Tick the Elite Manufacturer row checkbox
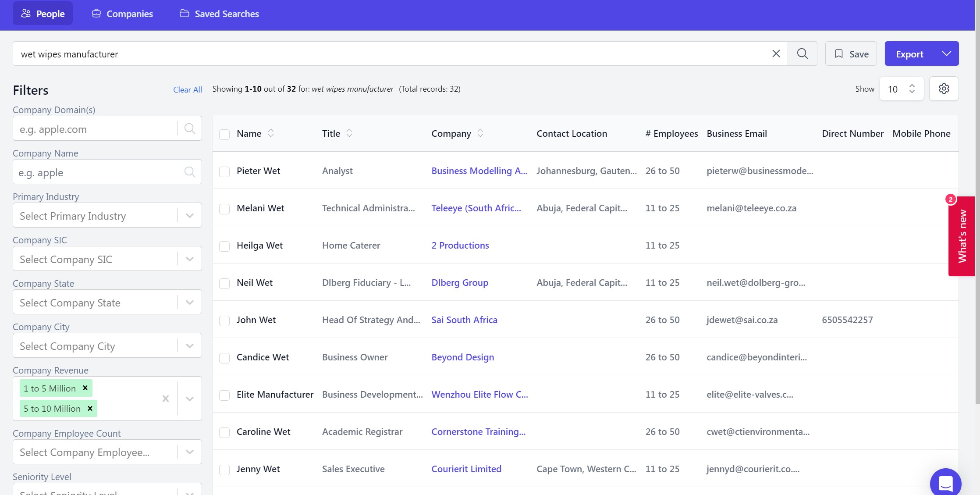Screen dimensions: 980x495 point(224,395)
